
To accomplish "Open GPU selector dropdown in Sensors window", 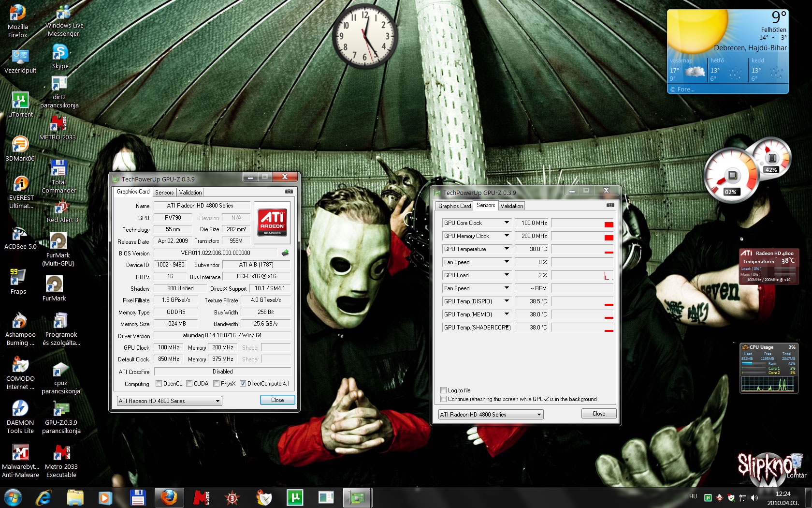I will pos(491,415).
